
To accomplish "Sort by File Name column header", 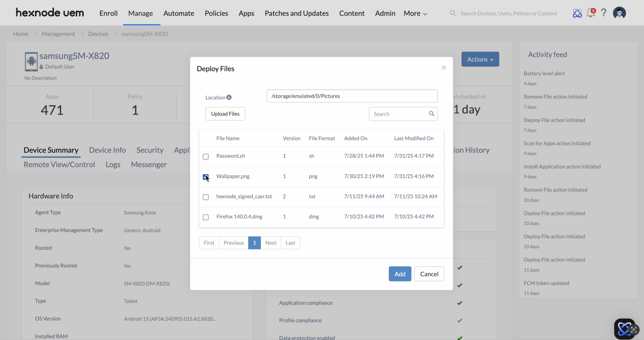I will coord(228,138).
